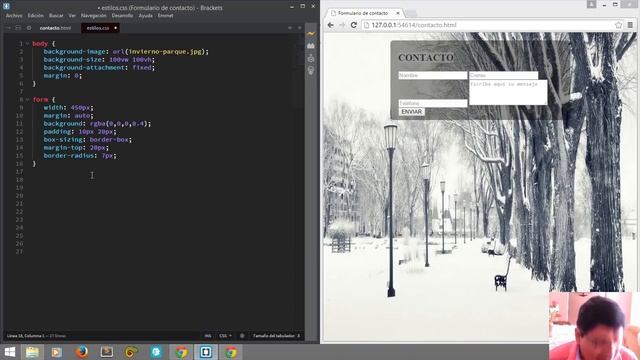The width and height of the screenshot is (640, 360).
Task: Toggle INS insert mode in the status bar
Action: coord(208,336)
